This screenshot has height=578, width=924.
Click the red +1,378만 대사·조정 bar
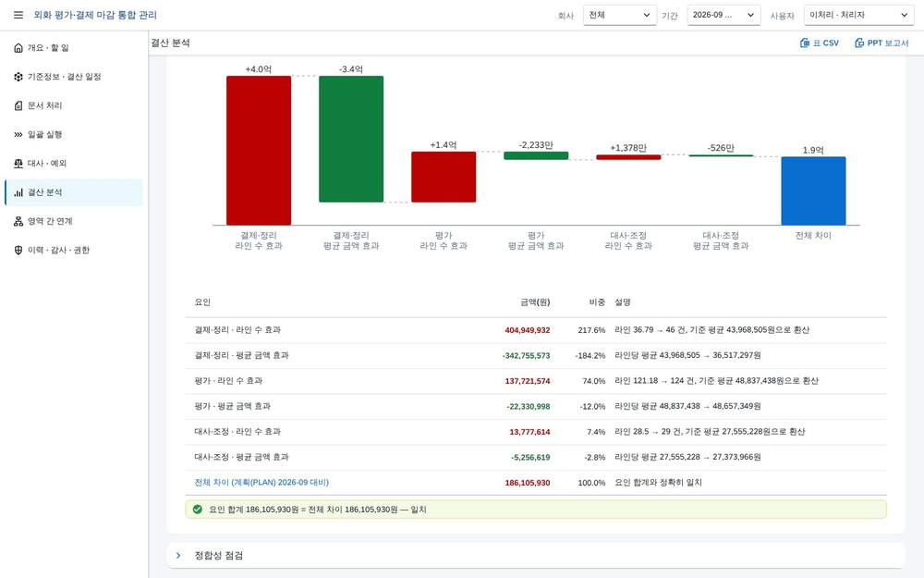tap(628, 157)
